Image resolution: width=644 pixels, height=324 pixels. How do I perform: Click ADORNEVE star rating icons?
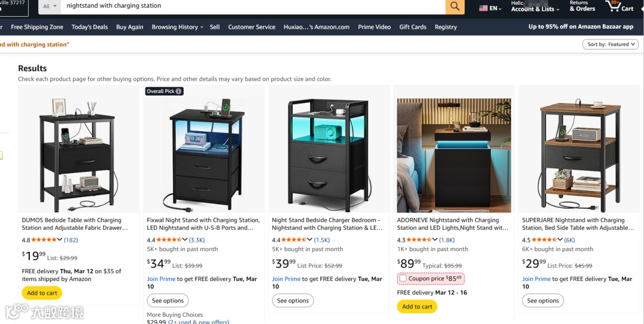[x=419, y=240]
